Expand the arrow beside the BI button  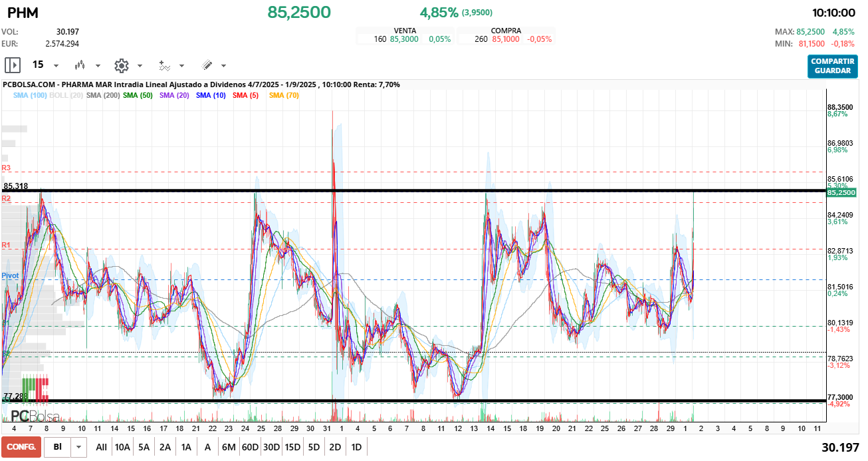tap(80, 447)
